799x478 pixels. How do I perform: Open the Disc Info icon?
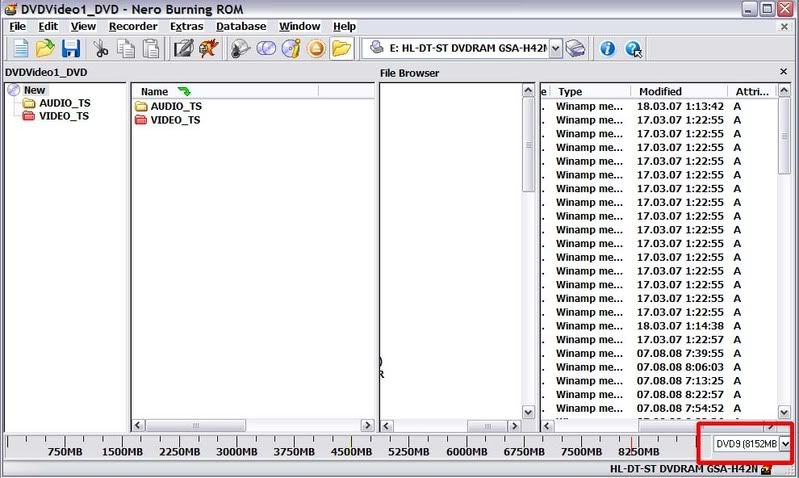pos(291,49)
